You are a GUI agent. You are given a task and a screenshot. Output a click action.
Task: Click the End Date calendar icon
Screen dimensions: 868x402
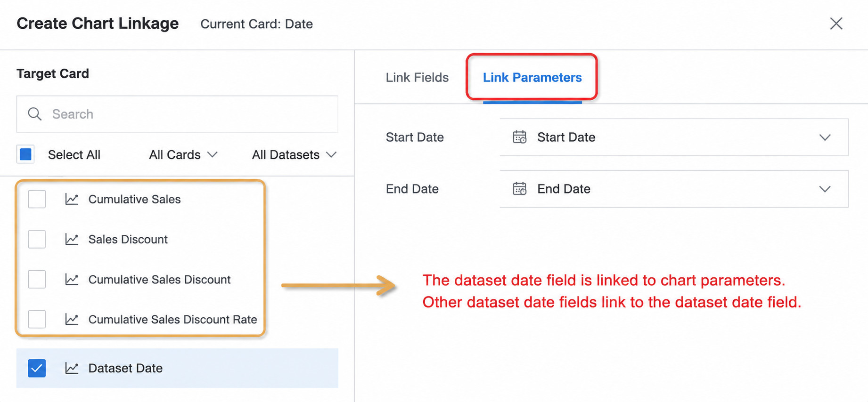[x=519, y=189]
